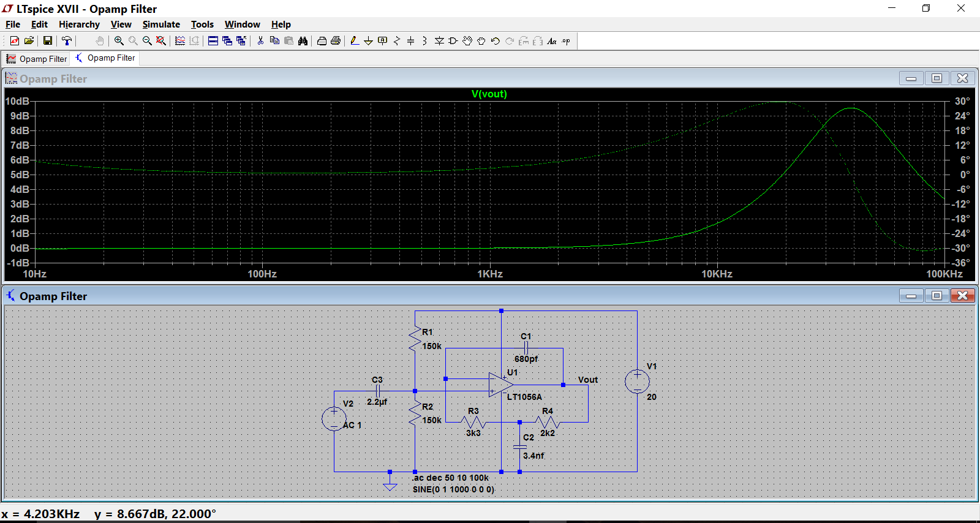The width and height of the screenshot is (980, 523).
Task: Select the Label Net tool
Action: [x=383, y=41]
